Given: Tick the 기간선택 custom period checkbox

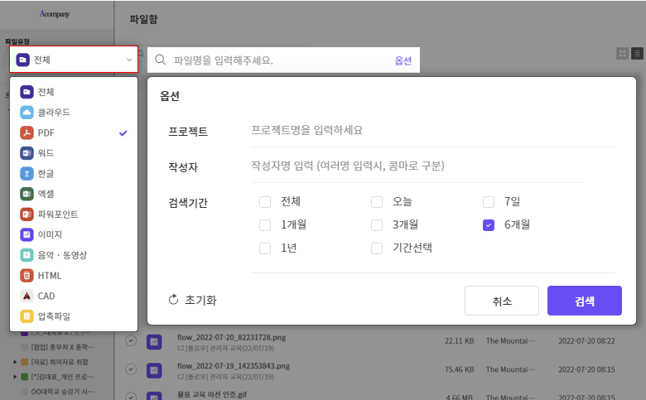Looking at the screenshot, I should click(x=377, y=248).
